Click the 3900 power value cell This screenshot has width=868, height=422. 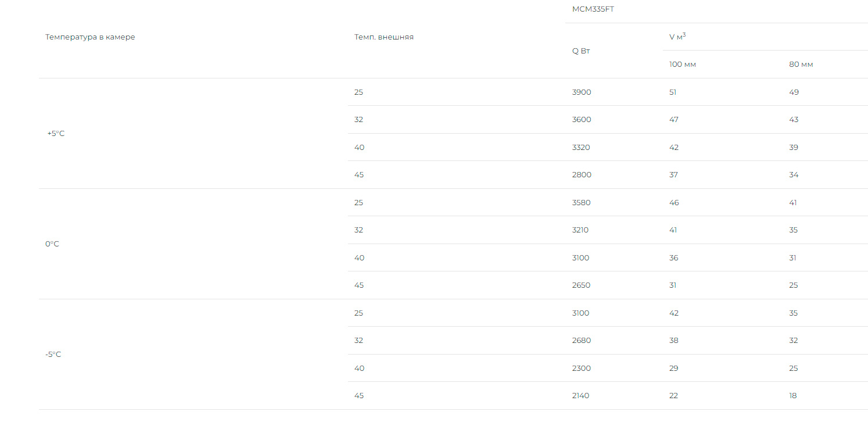click(x=582, y=92)
